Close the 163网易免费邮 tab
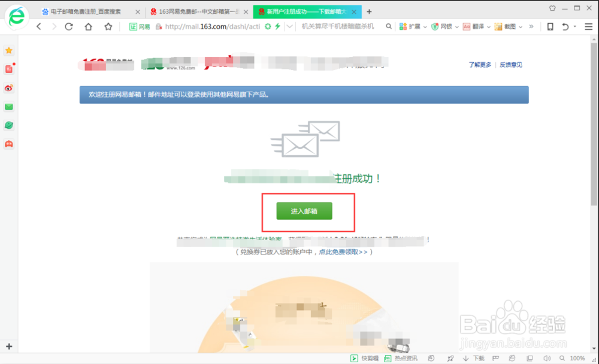This screenshot has height=364, width=599. 246,12
